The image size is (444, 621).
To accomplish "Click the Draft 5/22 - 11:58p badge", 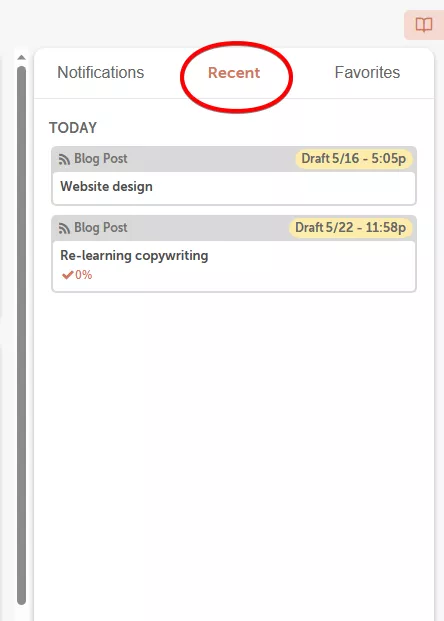I will tap(351, 228).
